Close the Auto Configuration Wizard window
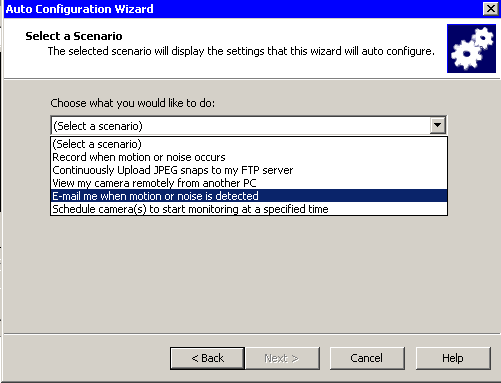Screen dimensions: 501x383 pyautogui.click(x=491, y=8)
